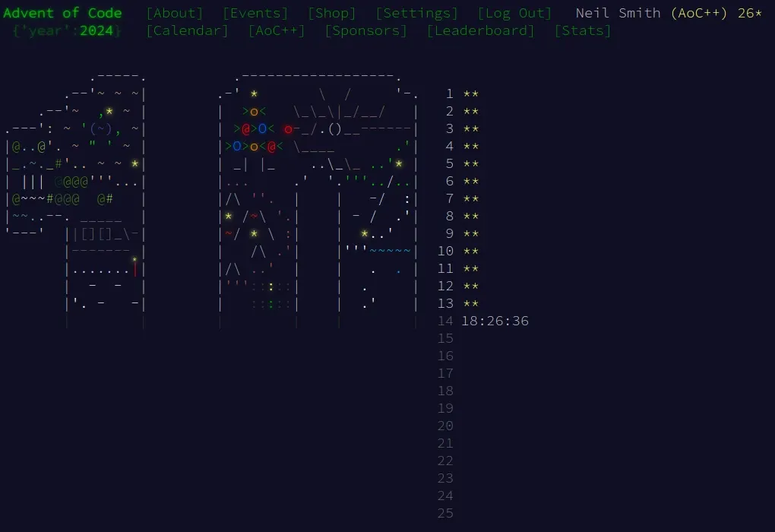Viewport: 775px width, 532px height.
Task: Open the Leaderboard page
Action: pos(480,30)
